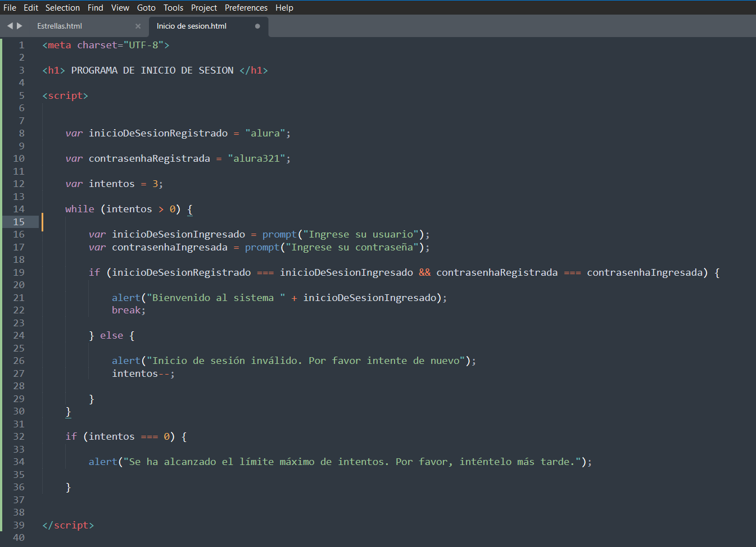Image resolution: width=756 pixels, height=547 pixels.
Task: Click unsaved dot on Inicio de sesion.html tab
Action: (257, 26)
